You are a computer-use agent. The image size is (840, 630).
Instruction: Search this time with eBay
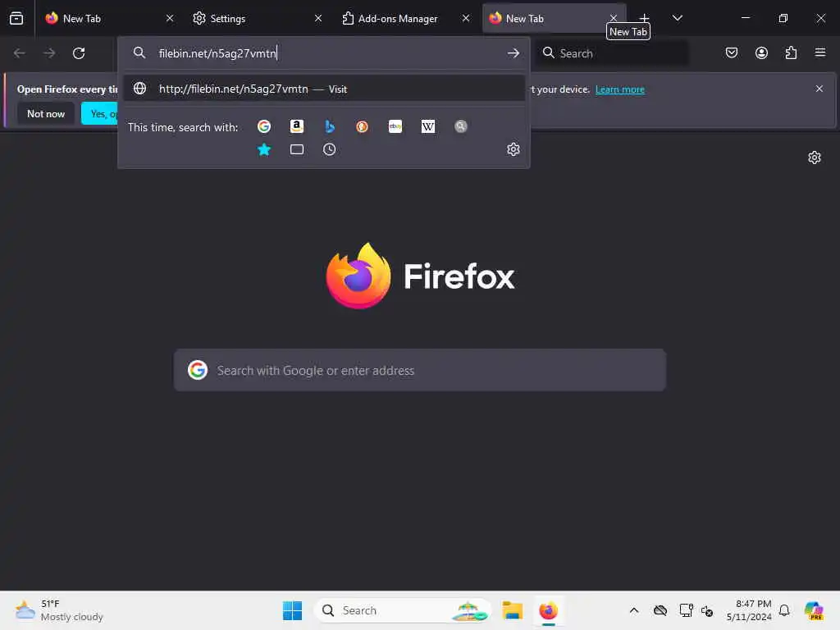click(x=395, y=126)
